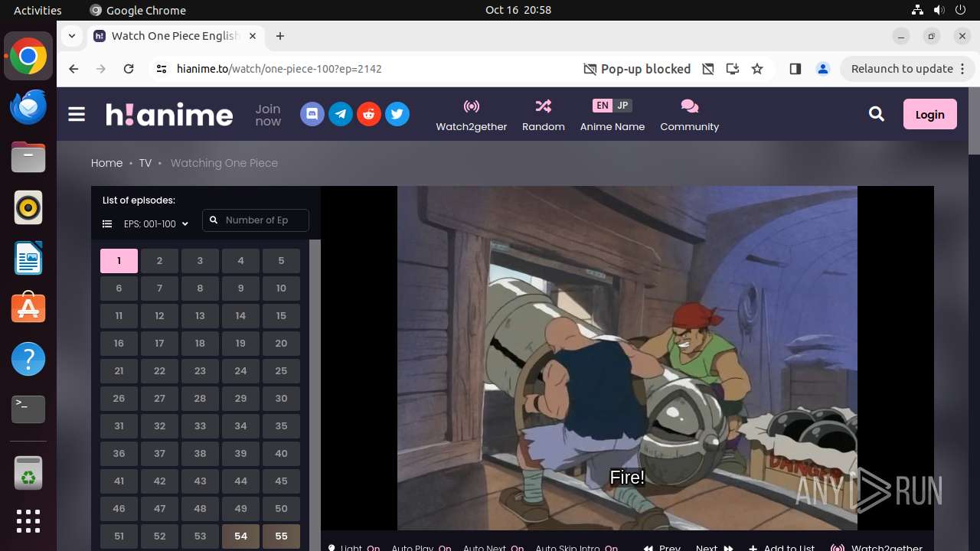Select episode 19
The width and height of the screenshot is (980, 551).
(x=240, y=344)
